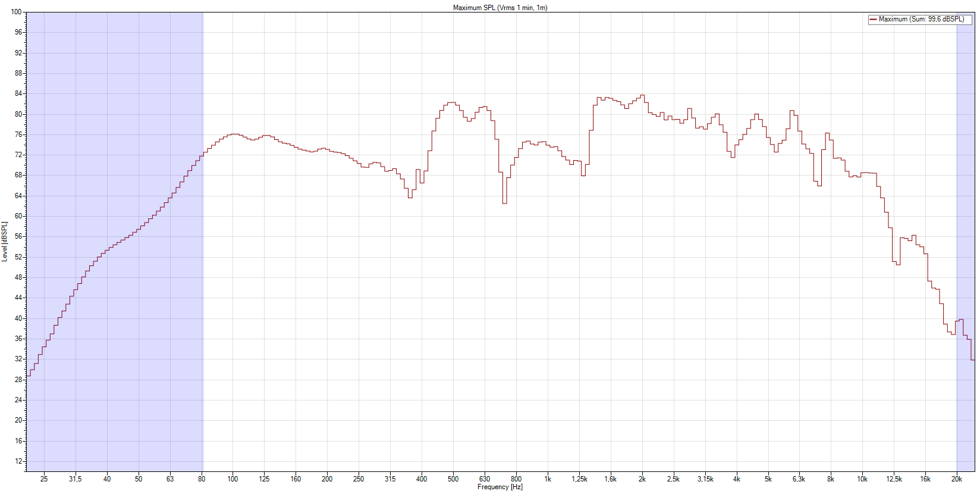
Task: Click the chart title Maximum SPL
Action: (x=500, y=8)
